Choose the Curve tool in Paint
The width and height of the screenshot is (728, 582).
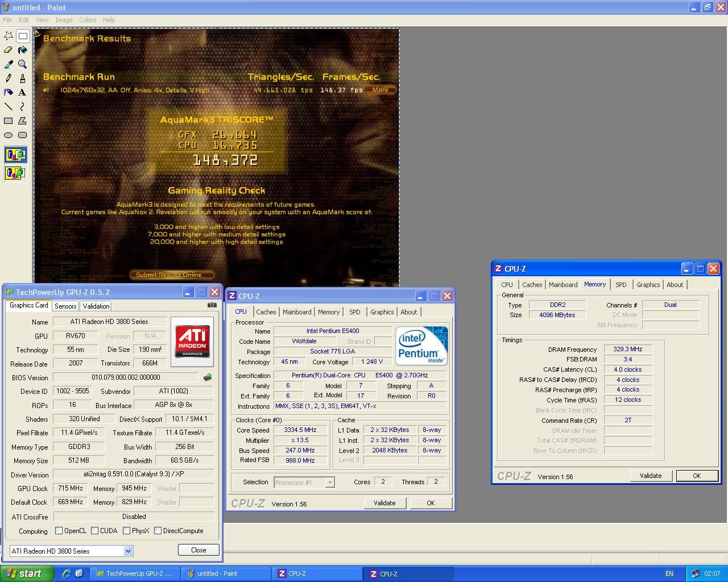(x=23, y=106)
